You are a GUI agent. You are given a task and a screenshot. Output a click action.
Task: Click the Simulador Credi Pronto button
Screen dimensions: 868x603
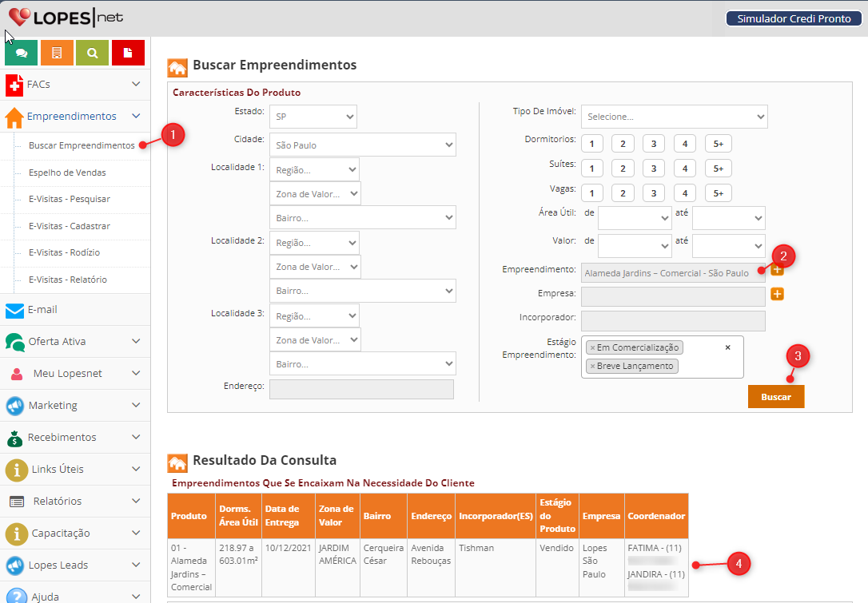pos(793,18)
